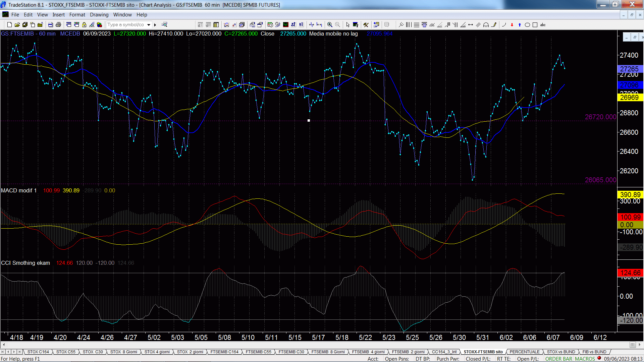Image resolution: width=644 pixels, height=362 pixels.
Task: Switch to the FTSEMIB 4 giorni tab
Action: tap(368, 352)
